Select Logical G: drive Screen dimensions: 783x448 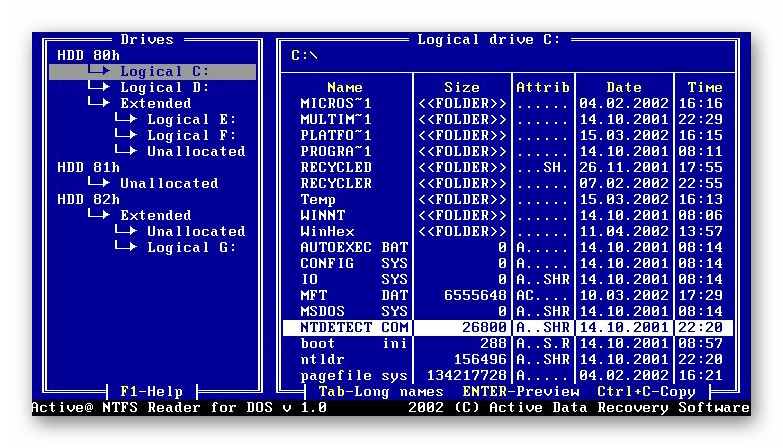tap(191, 247)
